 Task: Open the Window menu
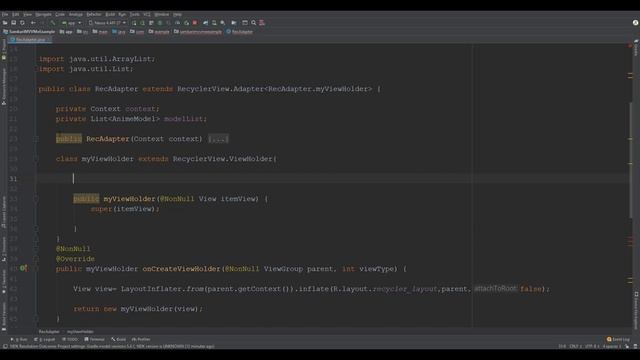162,14
